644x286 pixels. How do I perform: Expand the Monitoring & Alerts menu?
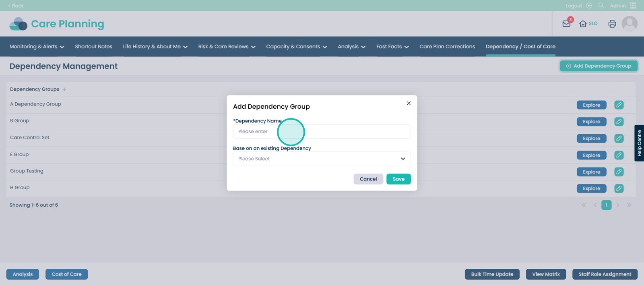[x=37, y=47]
